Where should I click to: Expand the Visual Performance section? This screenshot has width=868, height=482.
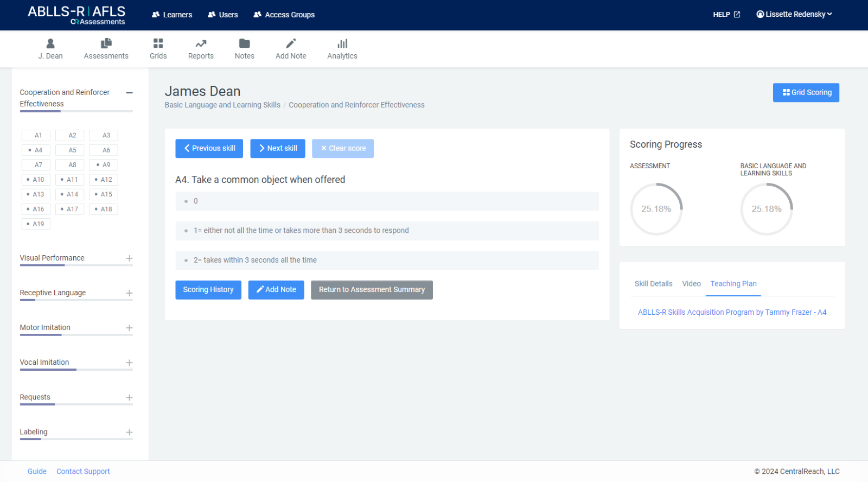(129, 258)
